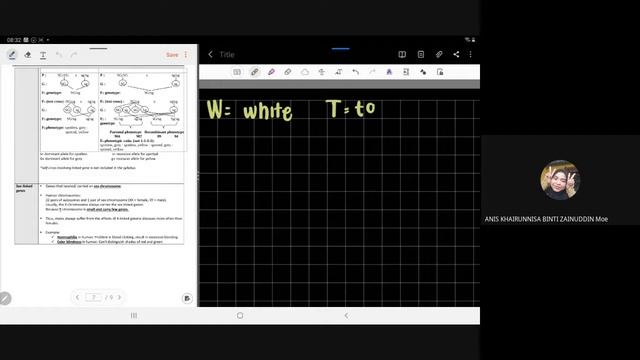Select the text tool in PDF editor
The image size is (640, 360).
43,55
